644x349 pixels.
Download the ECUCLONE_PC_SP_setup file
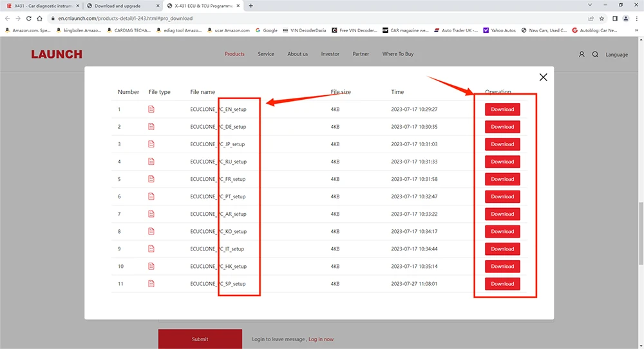tap(502, 284)
